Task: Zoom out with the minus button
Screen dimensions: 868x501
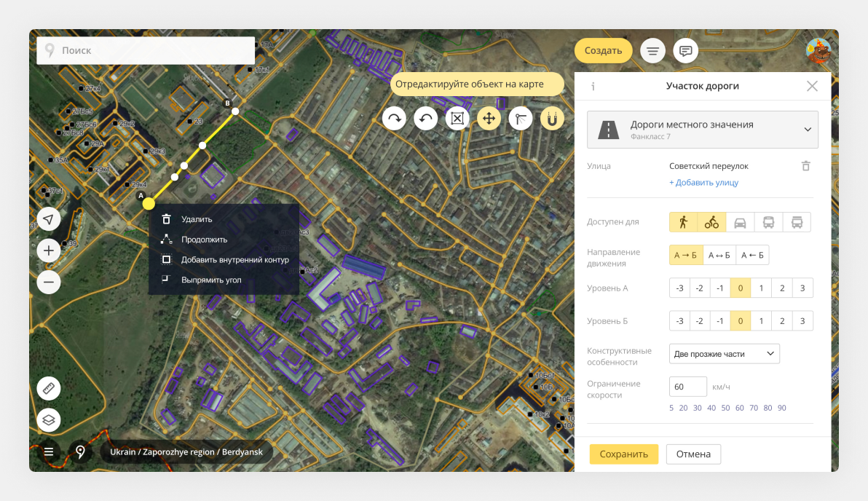Action: 49,283
